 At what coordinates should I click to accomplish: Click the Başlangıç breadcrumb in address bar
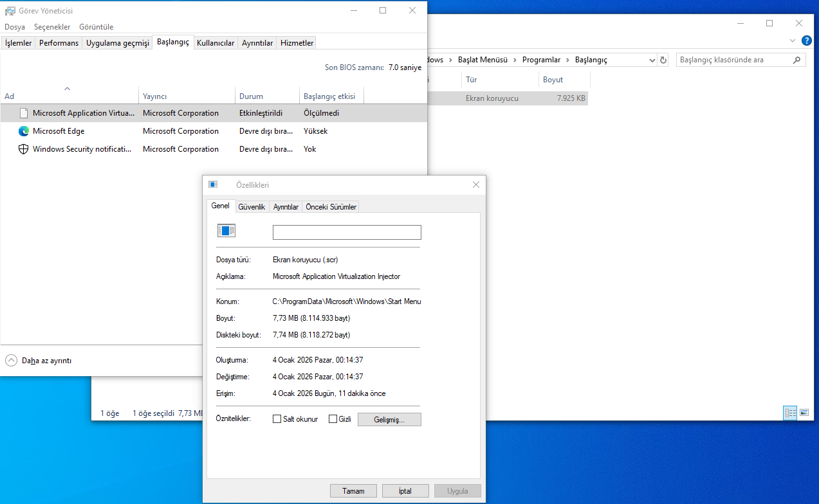pos(591,60)
